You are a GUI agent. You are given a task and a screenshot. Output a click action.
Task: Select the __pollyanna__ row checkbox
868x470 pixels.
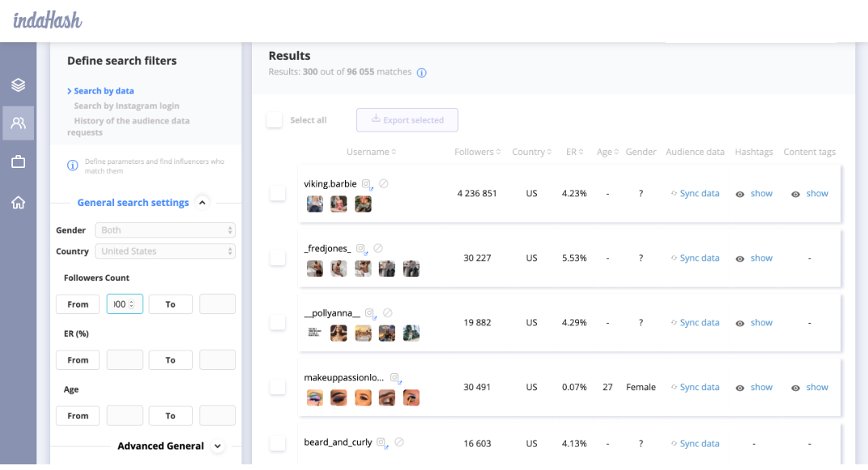tap(277, 322)
